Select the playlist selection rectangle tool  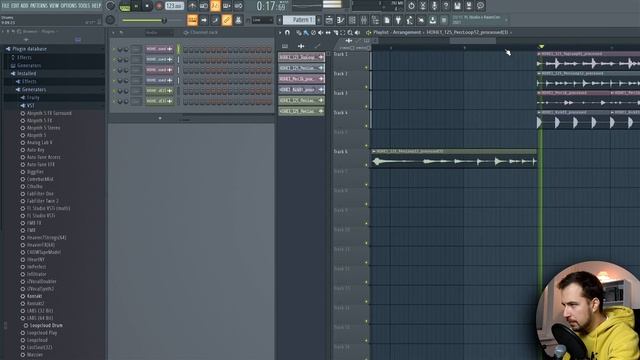click(x=343, y=33)
